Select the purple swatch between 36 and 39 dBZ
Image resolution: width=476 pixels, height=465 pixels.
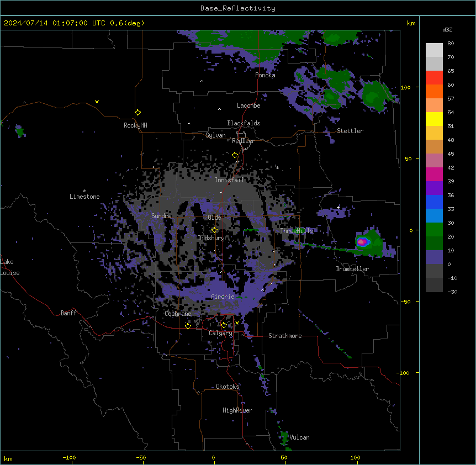(x=434, y=188)
